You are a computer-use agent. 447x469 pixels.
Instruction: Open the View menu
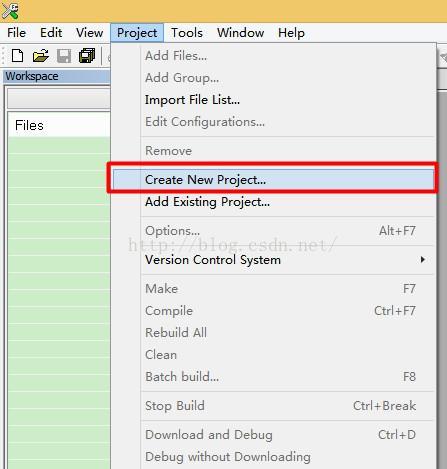point(89,33)
